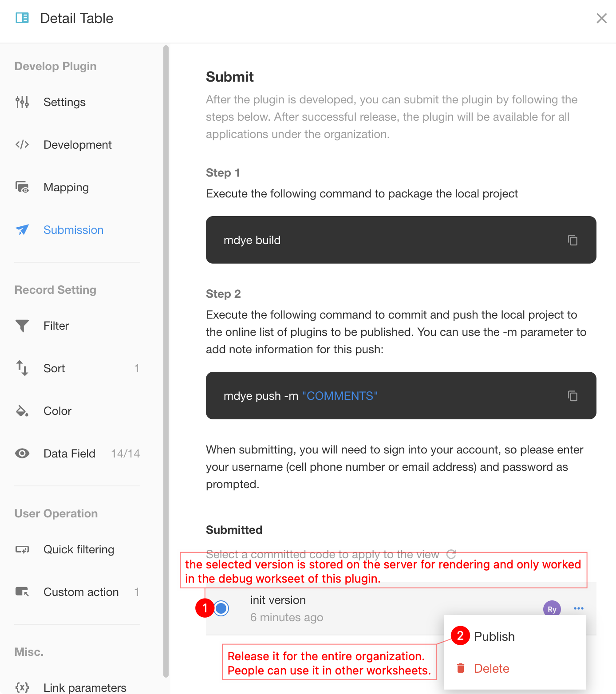Click the sidebar vertical scrollbar
This screenshot has height=694, width=616.
166,361
